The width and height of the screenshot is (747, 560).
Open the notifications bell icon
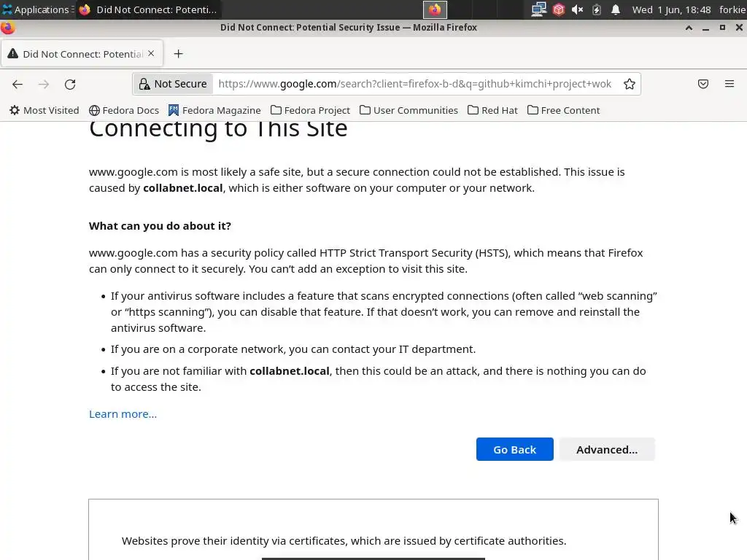[x=616, y=9]
